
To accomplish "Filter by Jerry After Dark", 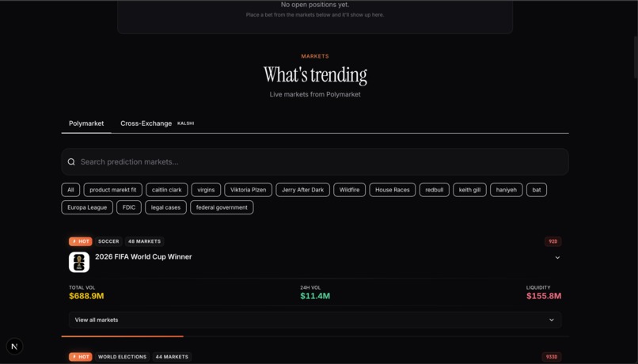I will (302, 190).
